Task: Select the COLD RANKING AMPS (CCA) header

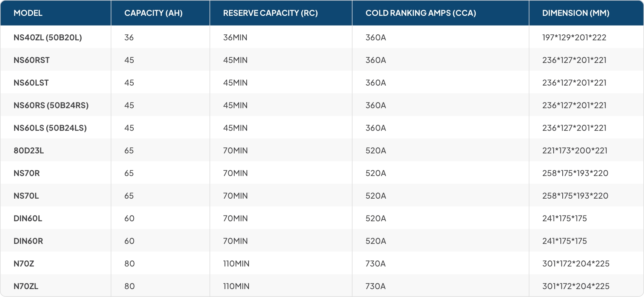Action: click(420, 13)
